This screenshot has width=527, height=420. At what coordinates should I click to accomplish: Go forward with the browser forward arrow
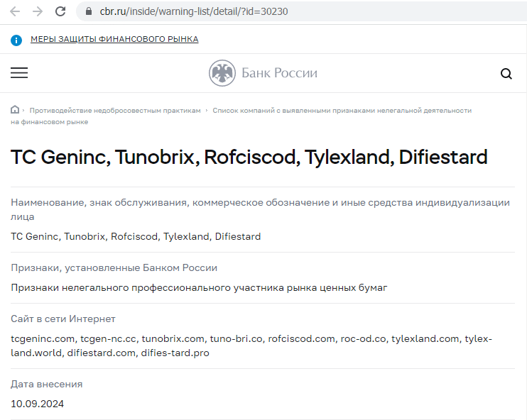point(38,11)
